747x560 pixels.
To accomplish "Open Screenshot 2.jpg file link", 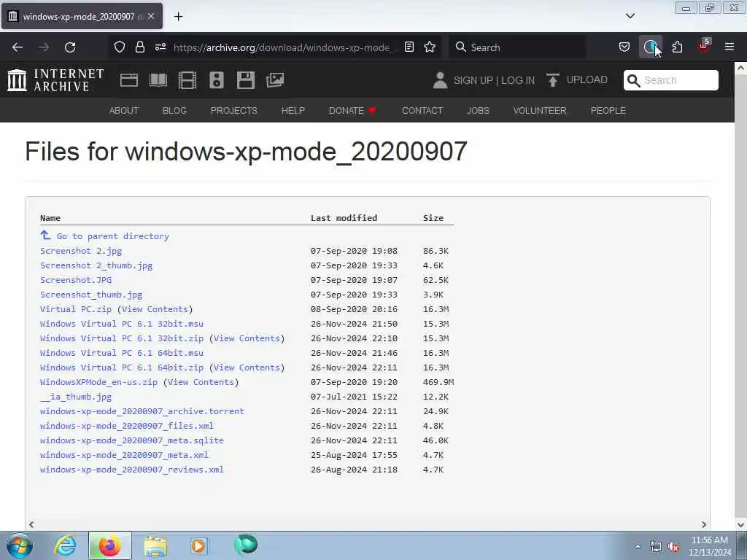I will tap(81, 251).
